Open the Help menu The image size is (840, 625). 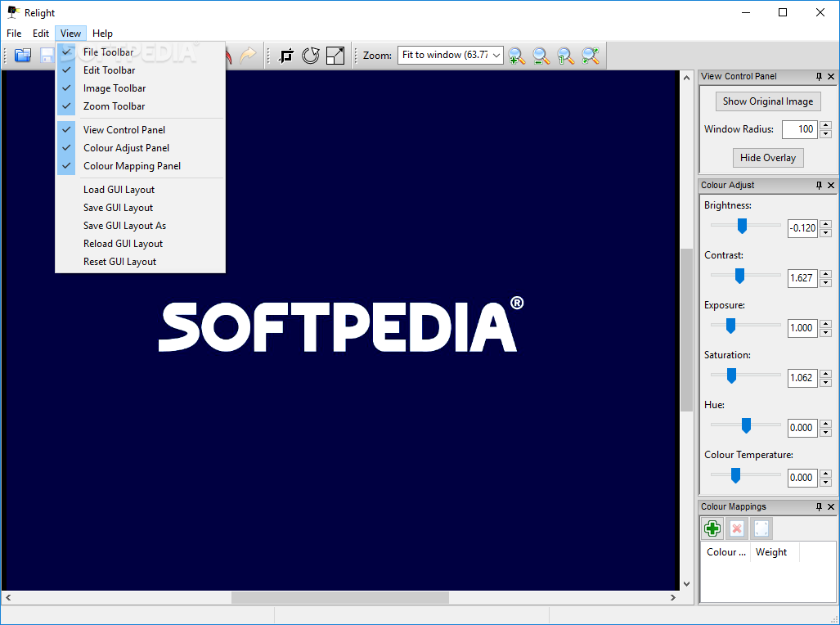point(102,34)
